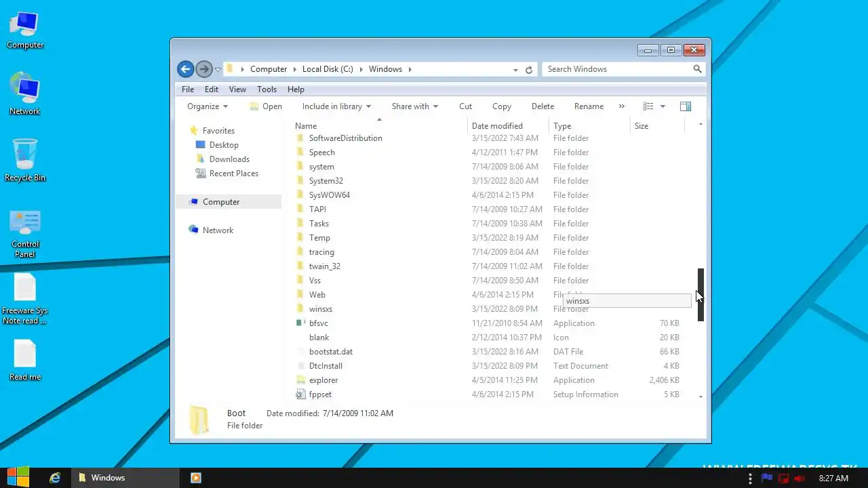Click the scrollbar down arrow
This screenshot has width=868, height=488.
pos(701,396)
